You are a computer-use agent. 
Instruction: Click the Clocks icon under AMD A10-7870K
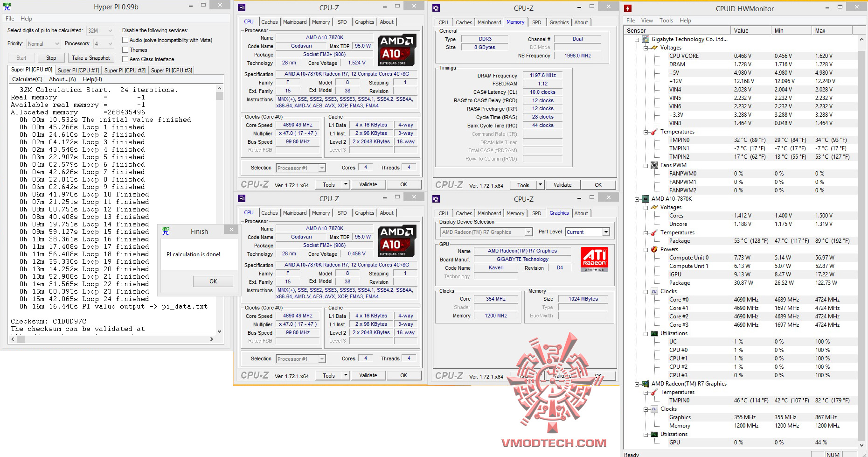coord(654,291)
